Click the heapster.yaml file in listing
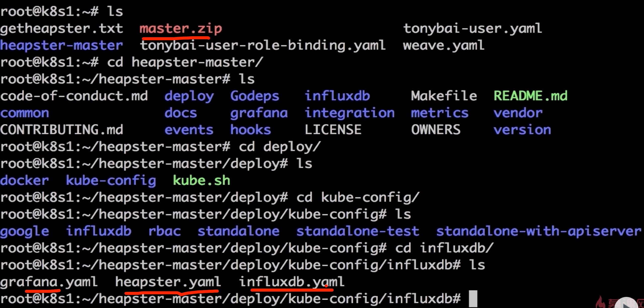This screenshot has height=308, width=644. pos(168,282)
